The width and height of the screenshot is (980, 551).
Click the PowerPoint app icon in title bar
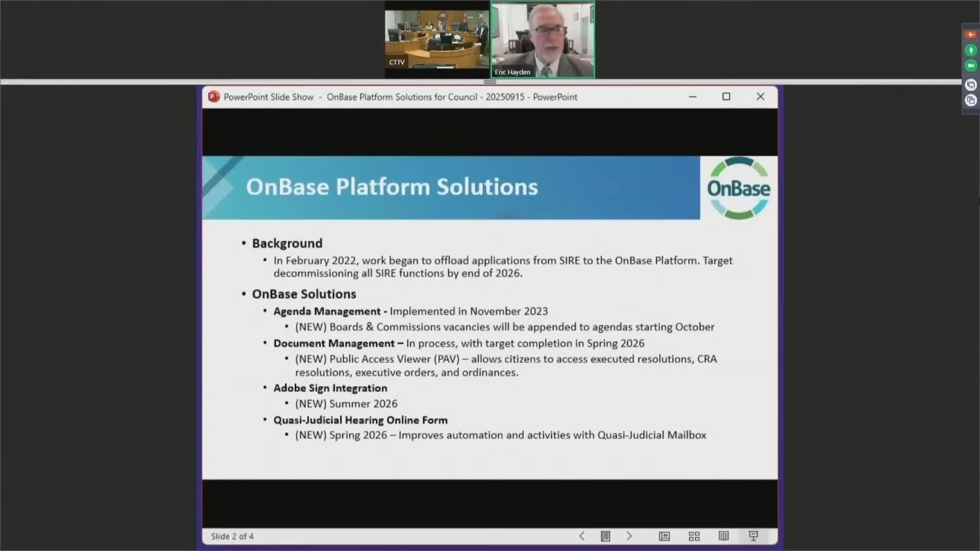(x=214, y=97)
